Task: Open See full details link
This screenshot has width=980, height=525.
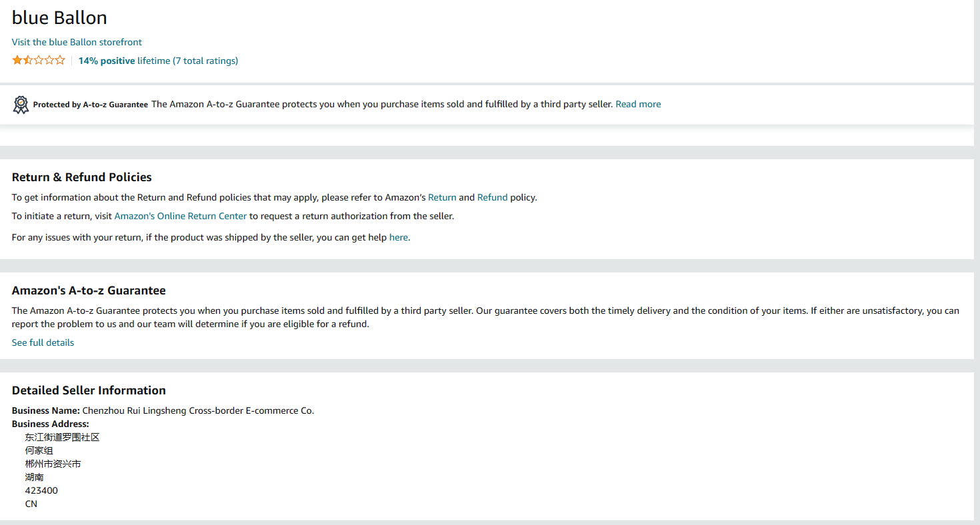Action: pyautogui.click(x=43, y=342)
